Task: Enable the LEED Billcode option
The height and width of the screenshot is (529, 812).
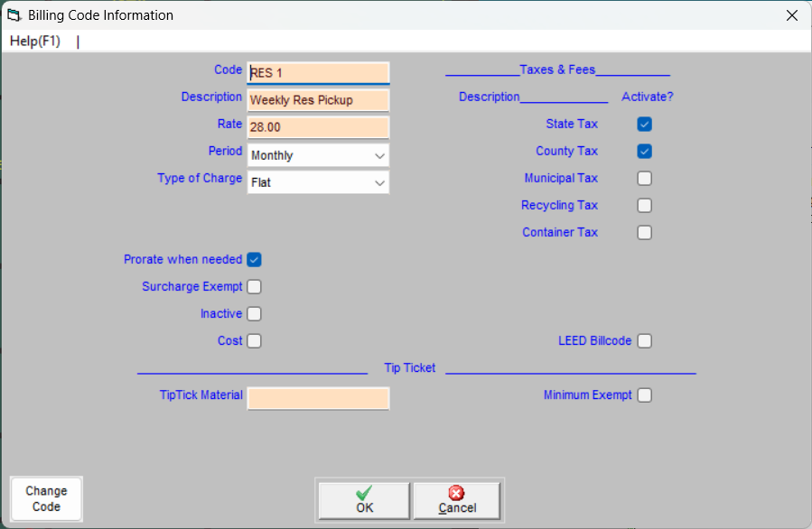Action: (644, 340)
